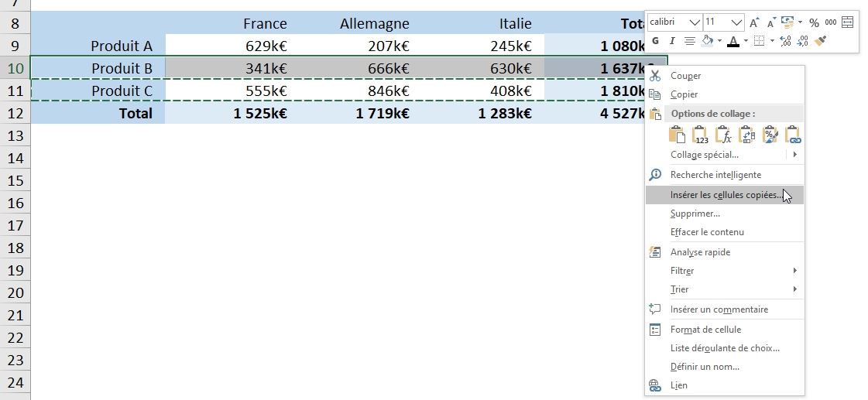Apply borders using the borders grid icon
The height and width of the screenshot is (400, 868).
click(760, 40)
